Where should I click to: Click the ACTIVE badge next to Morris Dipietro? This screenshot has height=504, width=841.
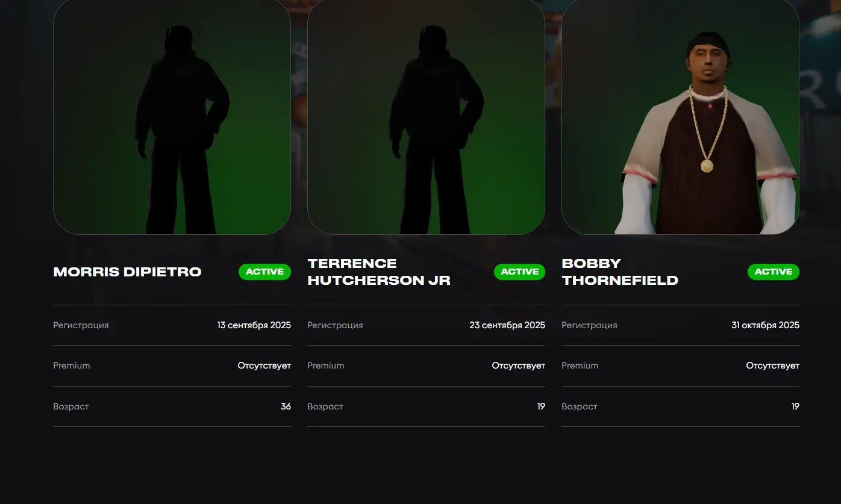(264, 272)
